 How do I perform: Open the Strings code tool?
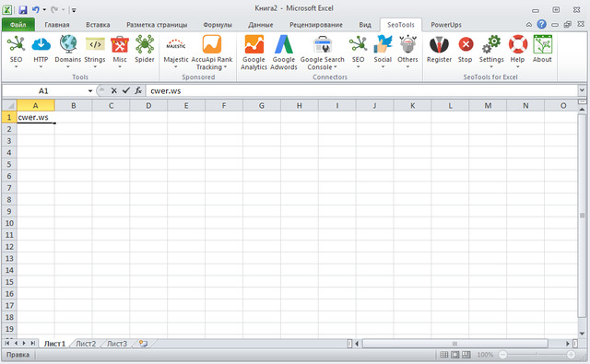[x=95, y=52]
